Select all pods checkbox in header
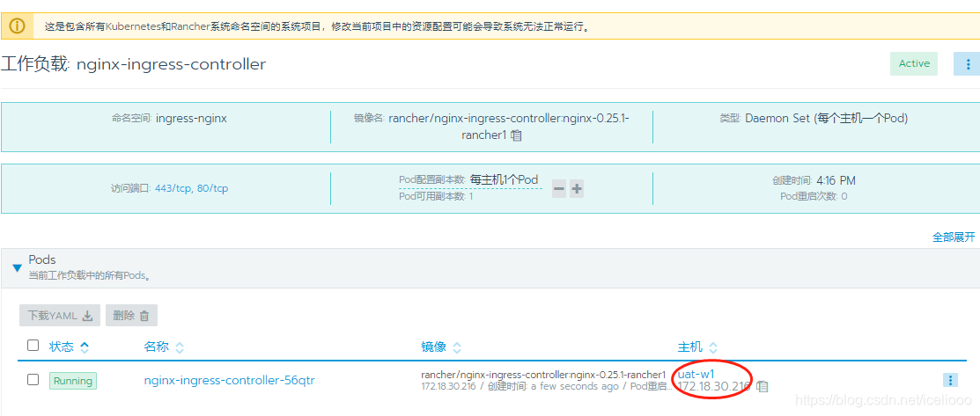Screen dimensions: 980x416 [33, 346]
